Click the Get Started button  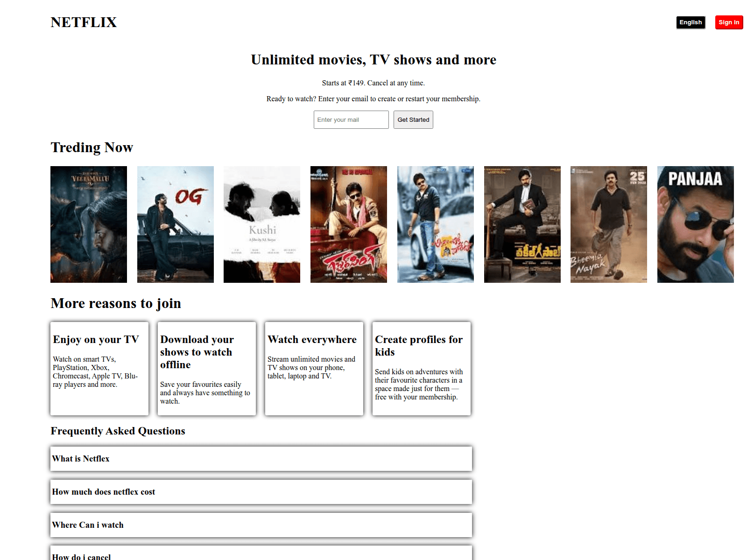(x=413, y=119)
